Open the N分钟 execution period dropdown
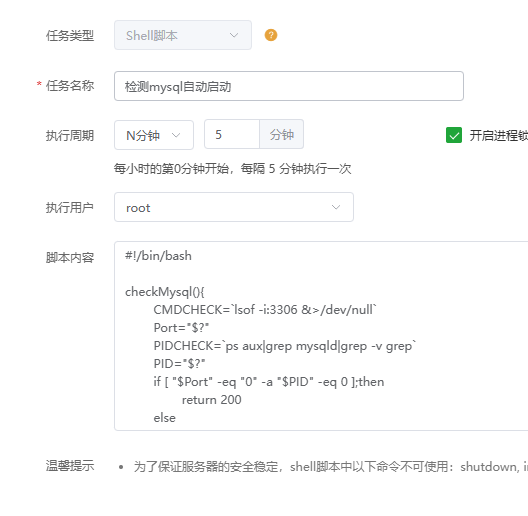The width and height of the screenshot is (528, 516). (154, 135)
